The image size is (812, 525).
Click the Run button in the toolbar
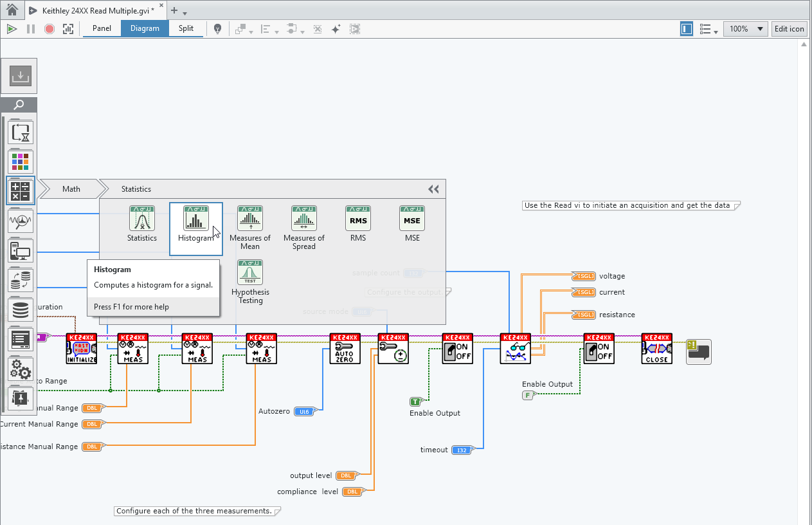[11, 29]
